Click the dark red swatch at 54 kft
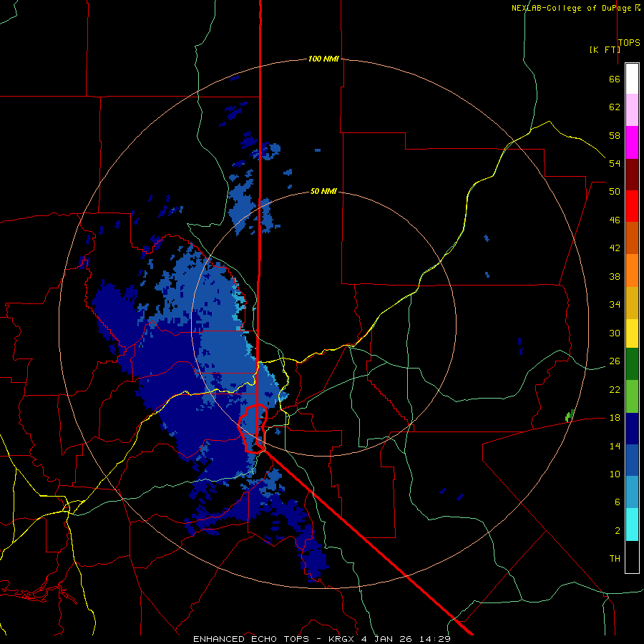Viewport: 644px width, 644px height. (x=632, y=175)
